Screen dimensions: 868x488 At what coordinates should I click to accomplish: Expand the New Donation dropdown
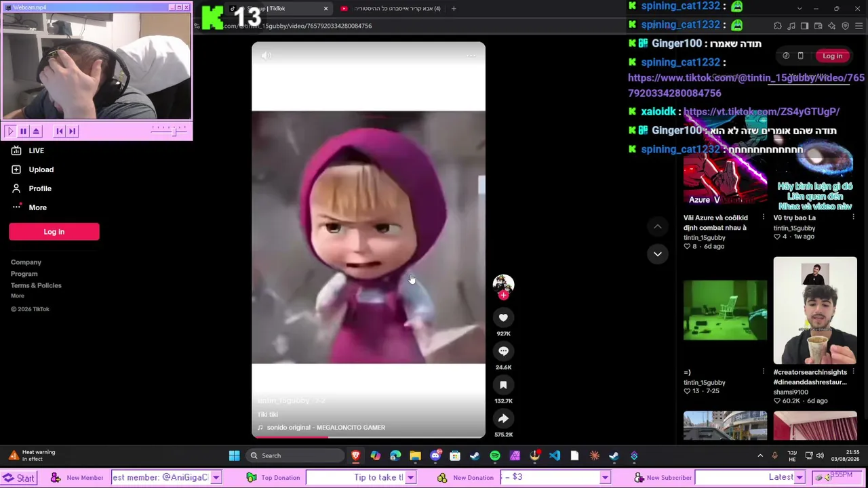[605, 478]
